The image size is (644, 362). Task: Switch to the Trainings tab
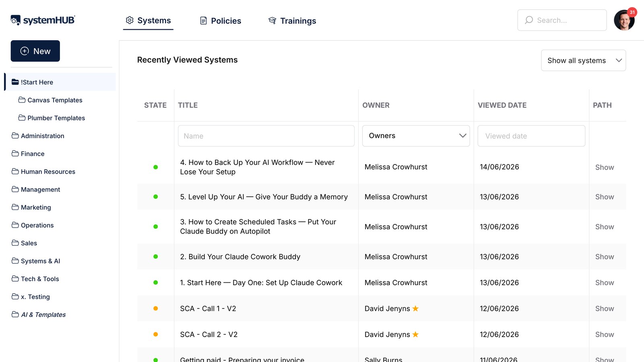pos(292,21)
